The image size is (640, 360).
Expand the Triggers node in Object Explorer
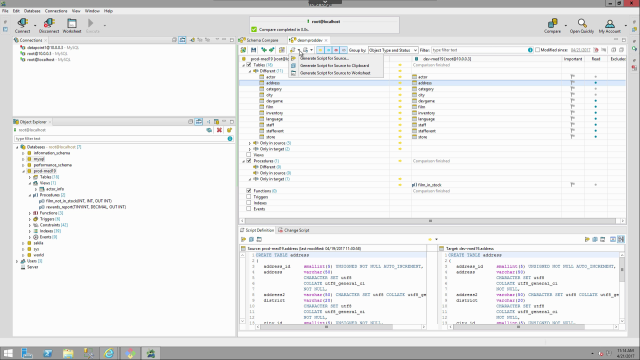pyautogui.click(x=30, y=219)
